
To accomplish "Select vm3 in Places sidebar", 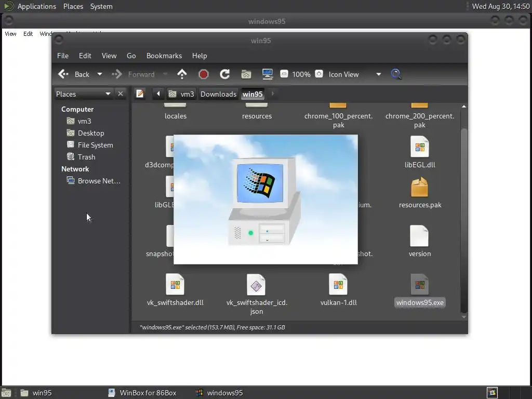I will pyautogui.click(x=79, y=121).
